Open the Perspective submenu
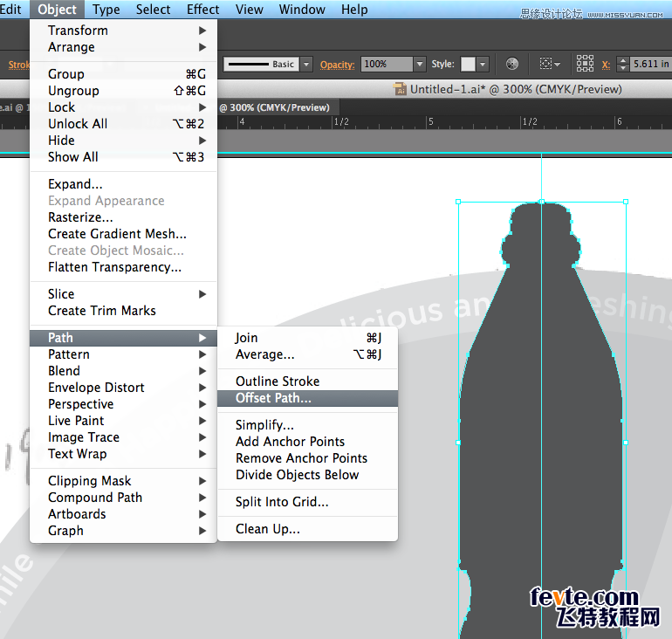The width and height of the screenshot is (672, 639). coord(123,404)
